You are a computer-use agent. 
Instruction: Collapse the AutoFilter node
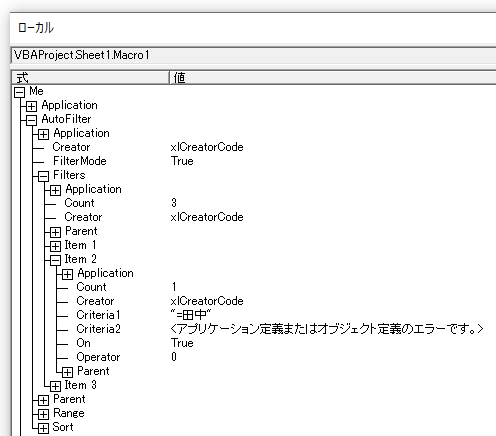tap(31, 120)
